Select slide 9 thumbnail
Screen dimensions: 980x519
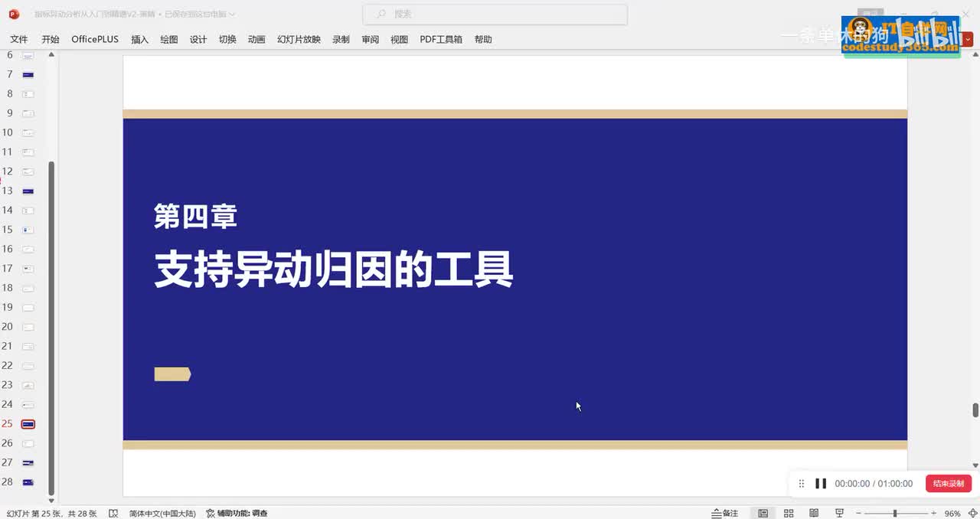(28, 113)
